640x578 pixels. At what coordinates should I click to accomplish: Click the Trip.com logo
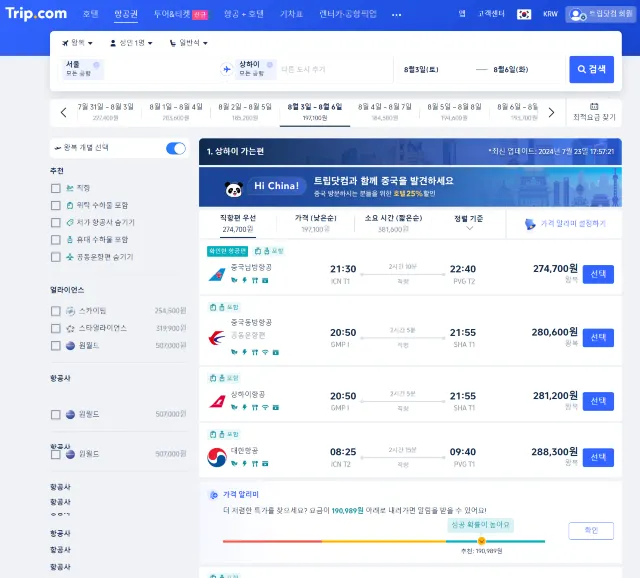tap(36, 14)
